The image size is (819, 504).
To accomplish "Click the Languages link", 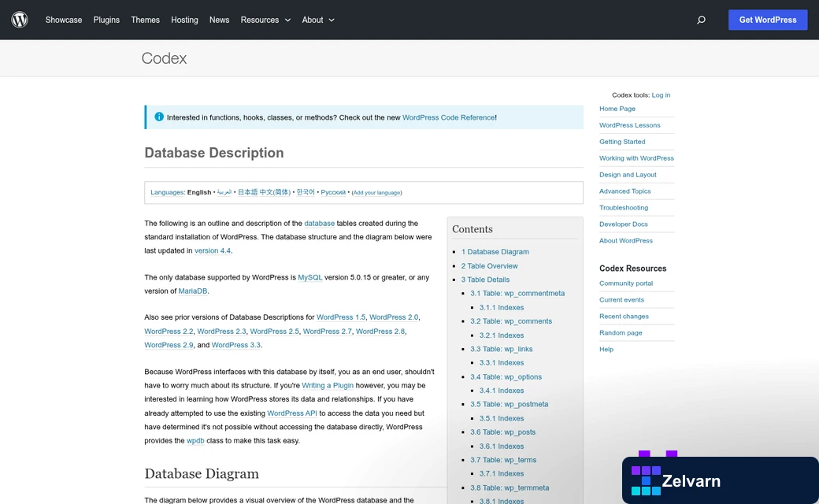I will tap(167, 192).
